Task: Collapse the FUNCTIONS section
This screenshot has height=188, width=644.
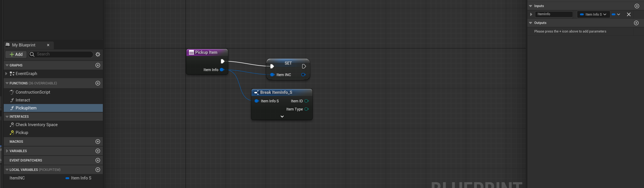Action: click(7, 83)
